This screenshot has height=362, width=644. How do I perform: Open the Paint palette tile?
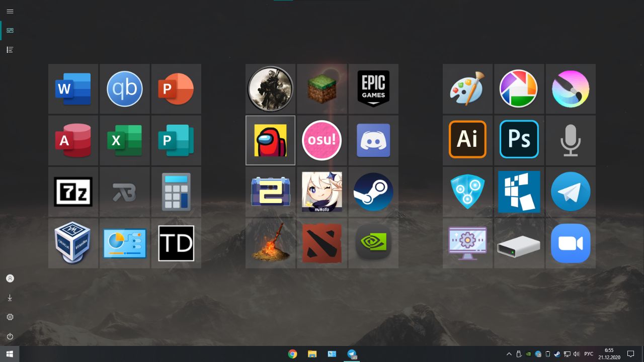(467, 88)
